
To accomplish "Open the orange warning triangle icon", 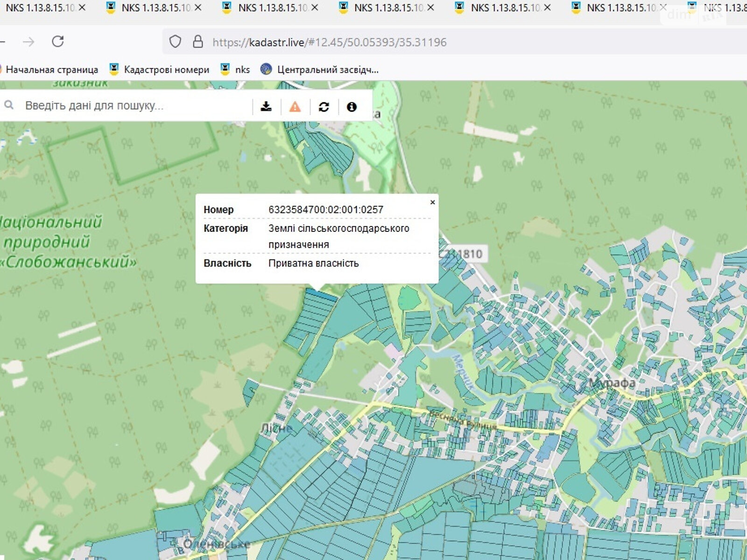I will [x=295, y=107].
